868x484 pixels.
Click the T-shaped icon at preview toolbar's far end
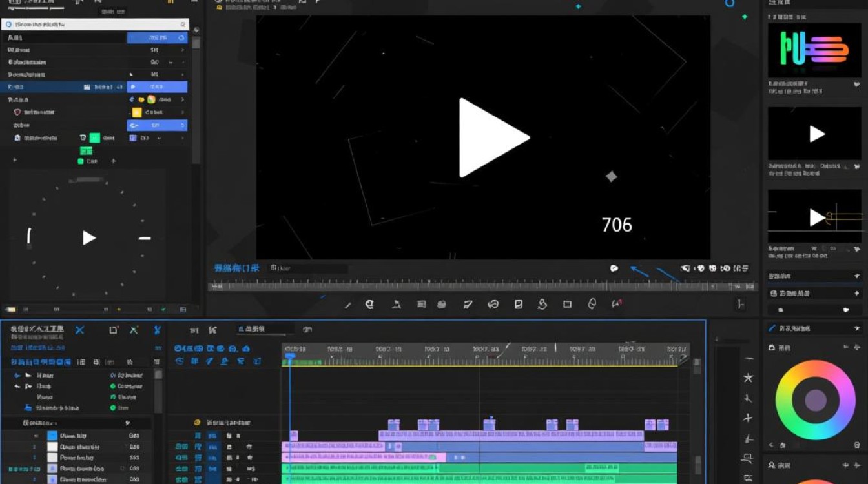(x=741, y=304)
